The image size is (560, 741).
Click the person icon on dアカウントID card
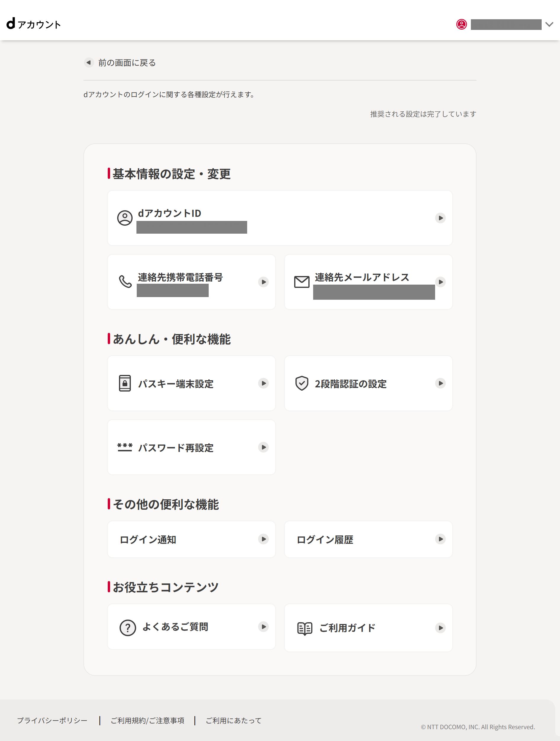pyautogui.click(x=125, y=218)
